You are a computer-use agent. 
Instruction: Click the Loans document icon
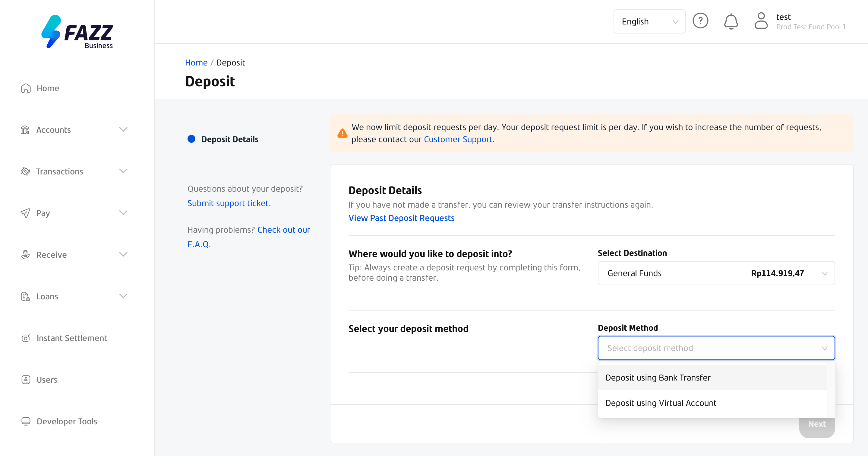[25, 296]
